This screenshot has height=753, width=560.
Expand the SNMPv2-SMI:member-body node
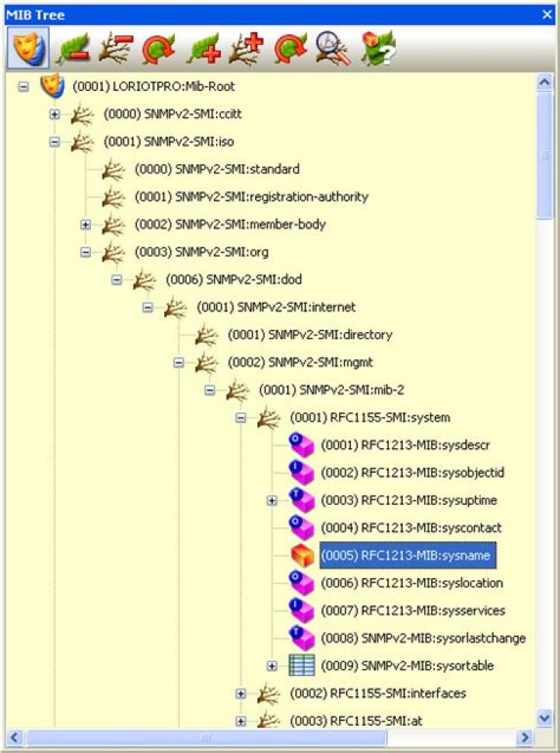86,225
